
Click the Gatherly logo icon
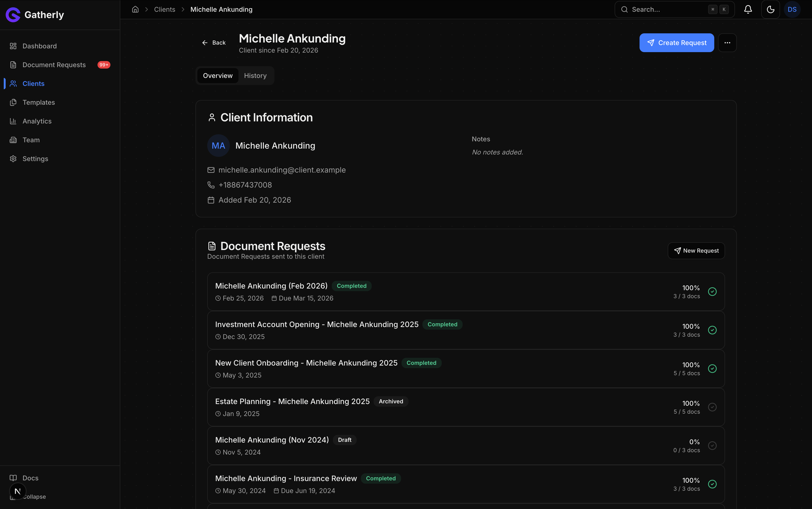13,15
